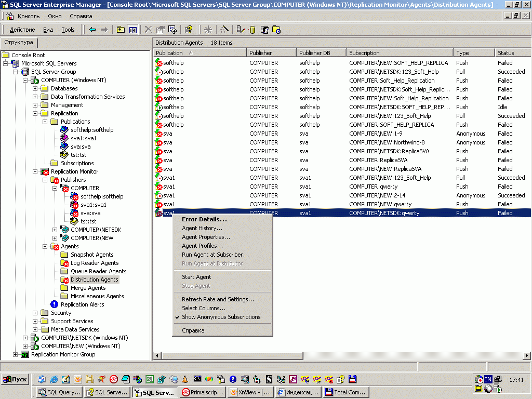Expand the Databases node
Viewport: 532px width, 399px height.
click(x=35, y=88)
